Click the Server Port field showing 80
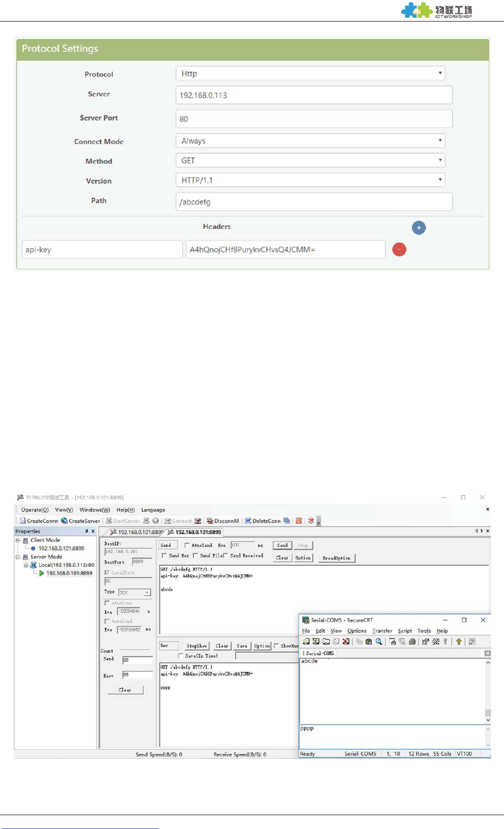This screenshot has height=829, width=504. click(x=314, y=119)
